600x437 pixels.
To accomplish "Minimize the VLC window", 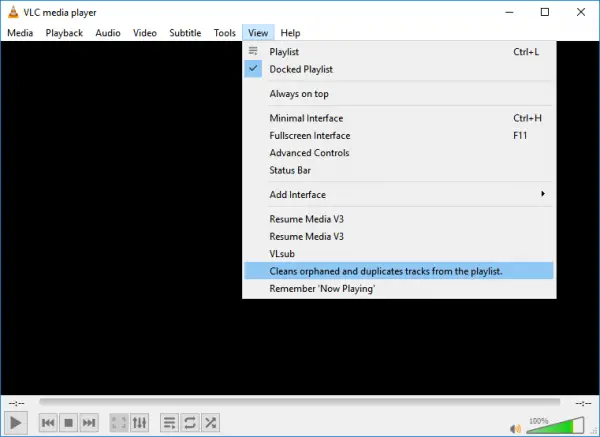I will tap(509, 12).
